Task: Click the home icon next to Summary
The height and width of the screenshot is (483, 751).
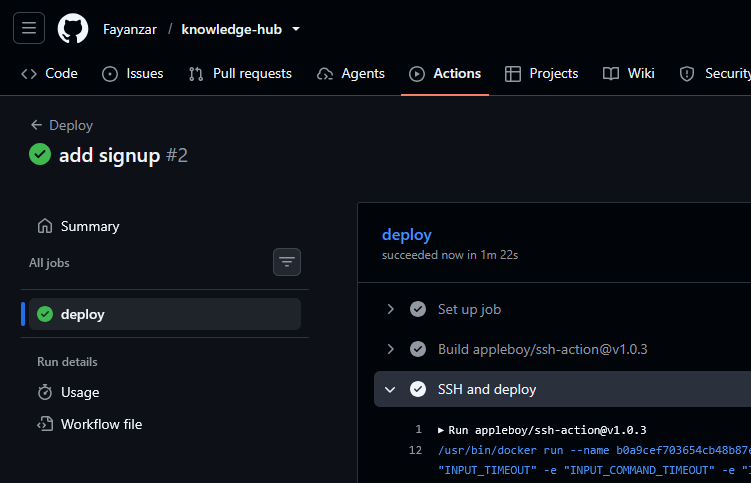Action: pos(45,226)
